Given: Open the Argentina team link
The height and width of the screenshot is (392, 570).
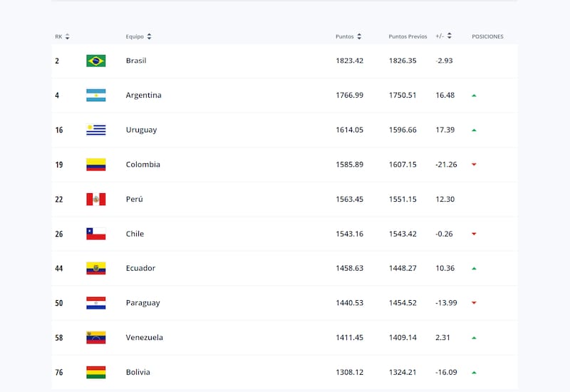Looking at the screenshot, I should coord(143,96).
